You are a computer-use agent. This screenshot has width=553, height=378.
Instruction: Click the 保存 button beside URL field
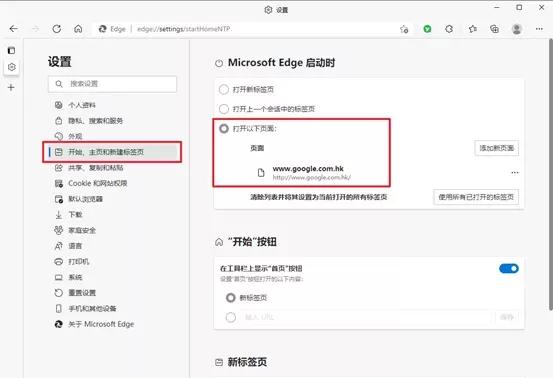click(x=506, y=317)
